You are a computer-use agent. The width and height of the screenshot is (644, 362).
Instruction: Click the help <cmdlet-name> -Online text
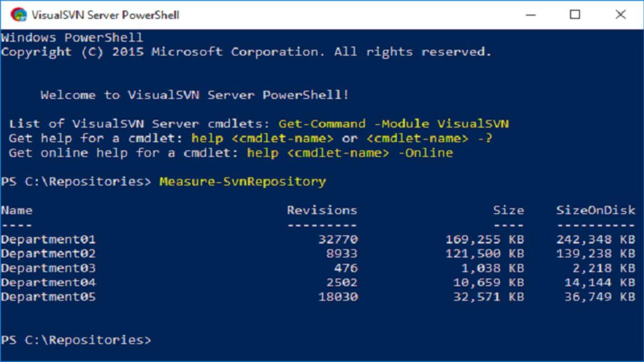350,153
